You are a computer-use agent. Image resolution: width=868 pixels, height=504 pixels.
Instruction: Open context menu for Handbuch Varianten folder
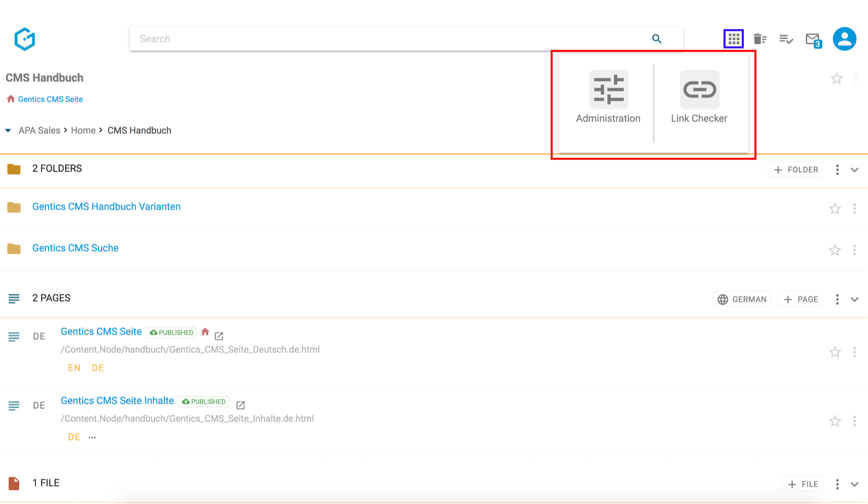(x=854, y=209)
